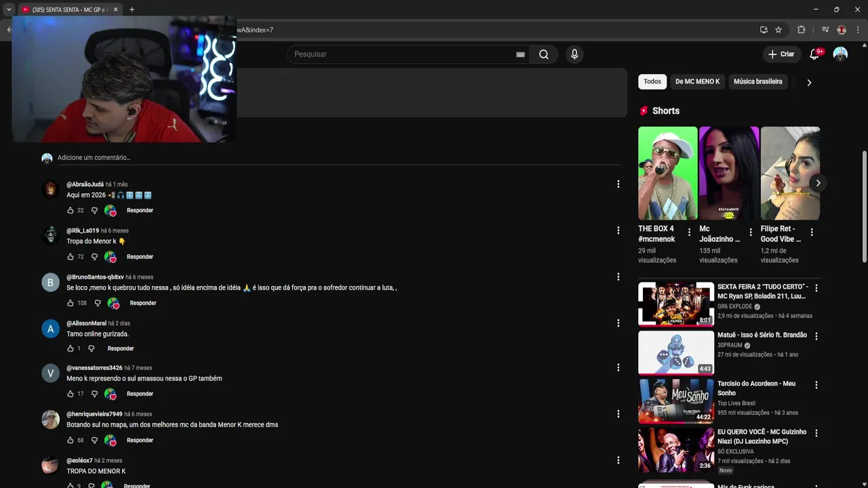Click Adicione um comentário field
Image resolution: width=868 pixels, height=488 pixels.
point(338,158)
